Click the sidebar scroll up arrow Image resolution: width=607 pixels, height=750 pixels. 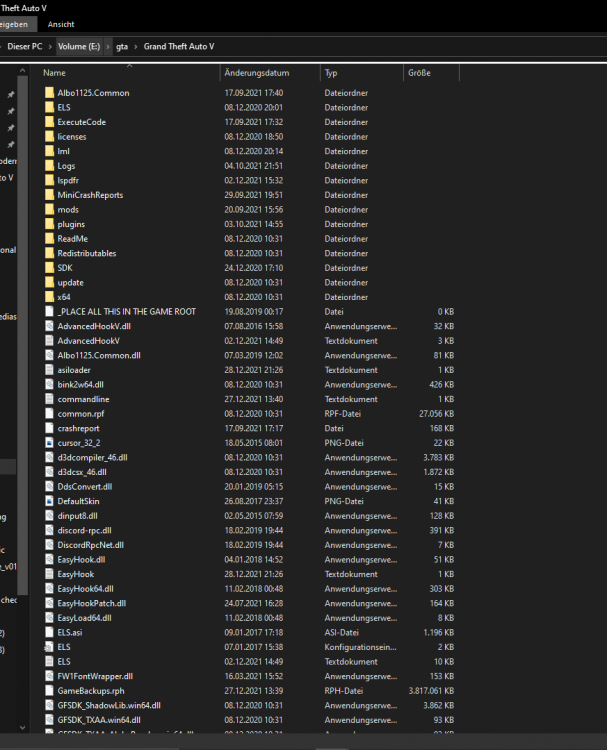22,71
